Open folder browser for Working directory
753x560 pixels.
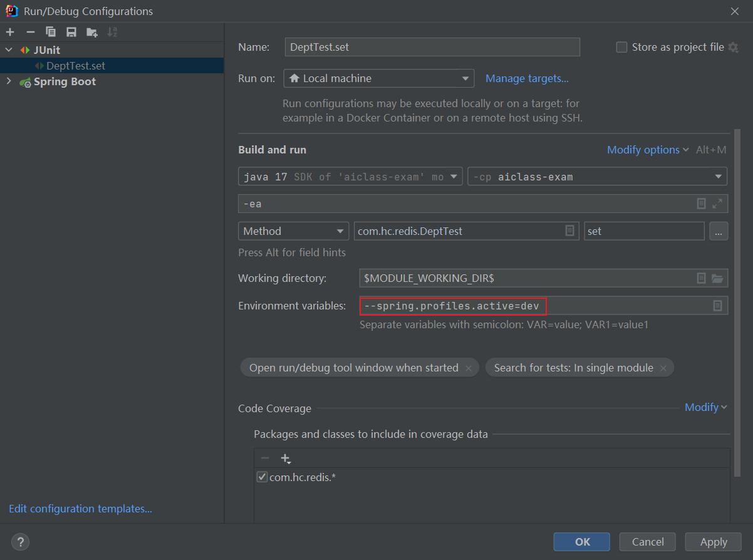pyautogui.click(x=717, y=278)
